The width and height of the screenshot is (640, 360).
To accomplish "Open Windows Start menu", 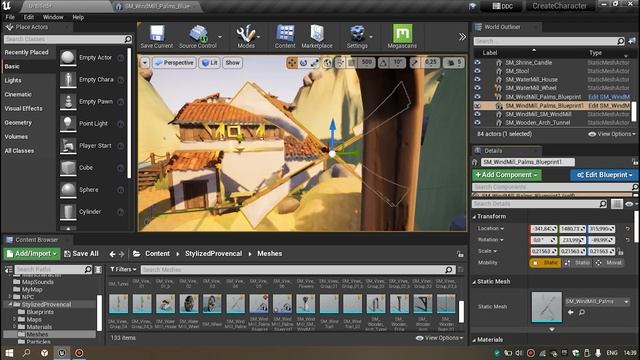I will pyautogui.click(x=9, y=353).
